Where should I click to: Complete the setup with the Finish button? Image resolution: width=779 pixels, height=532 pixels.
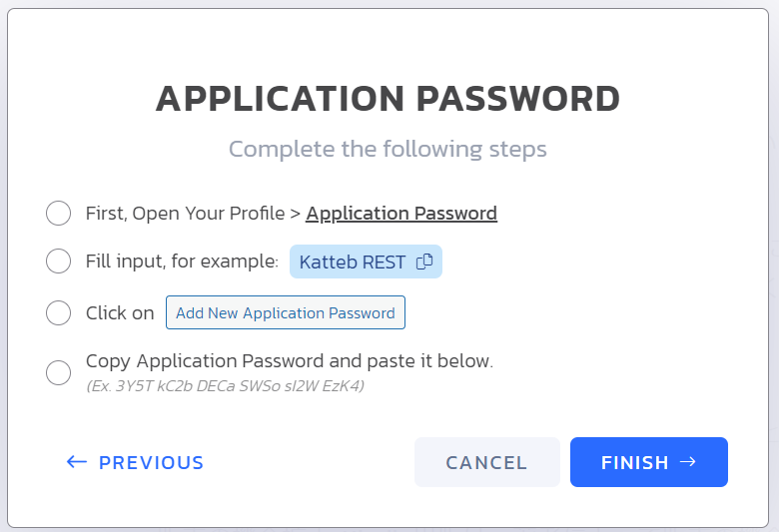(x=649, y=462)
